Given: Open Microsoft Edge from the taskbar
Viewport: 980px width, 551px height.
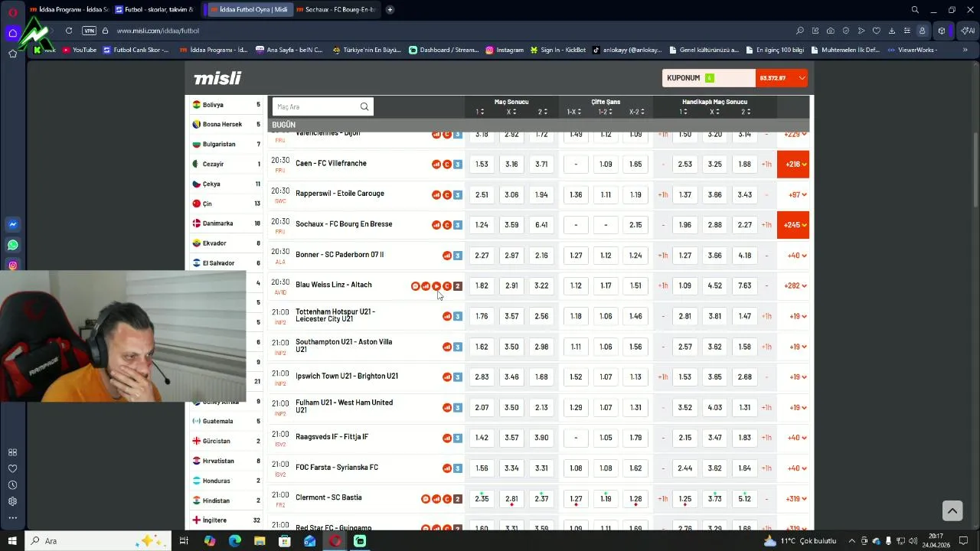Looking at the screenshot, I should [x=235, y=541].
